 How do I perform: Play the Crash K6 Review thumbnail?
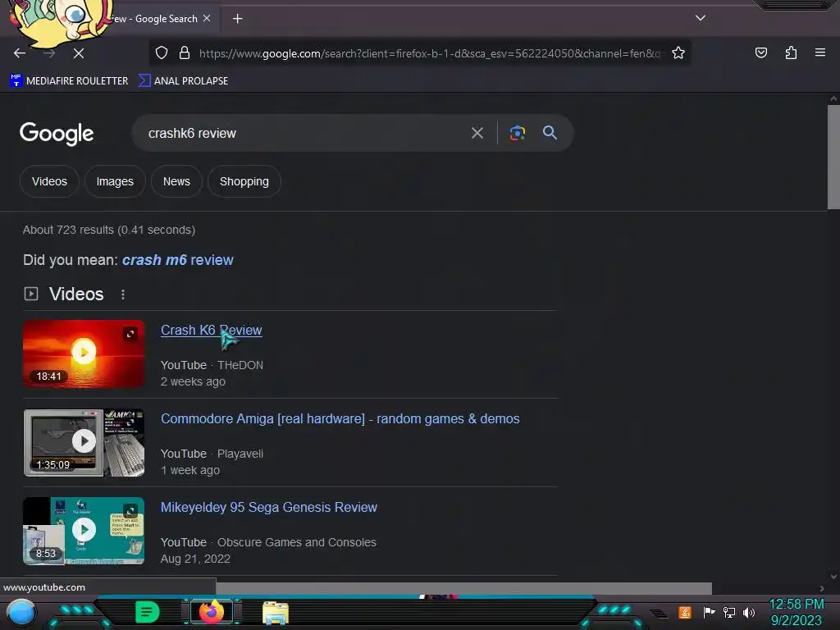point(84,353)
